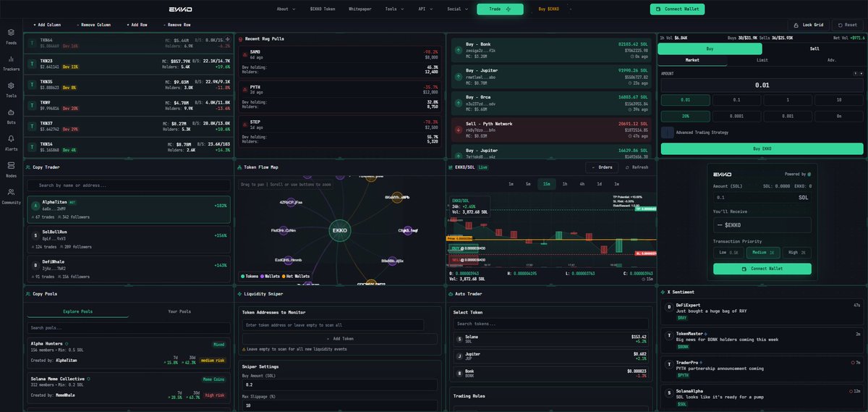This screenshot has height=412, width=868.
Task: Select the 0.1 amount preset
Action: (736, 100)
